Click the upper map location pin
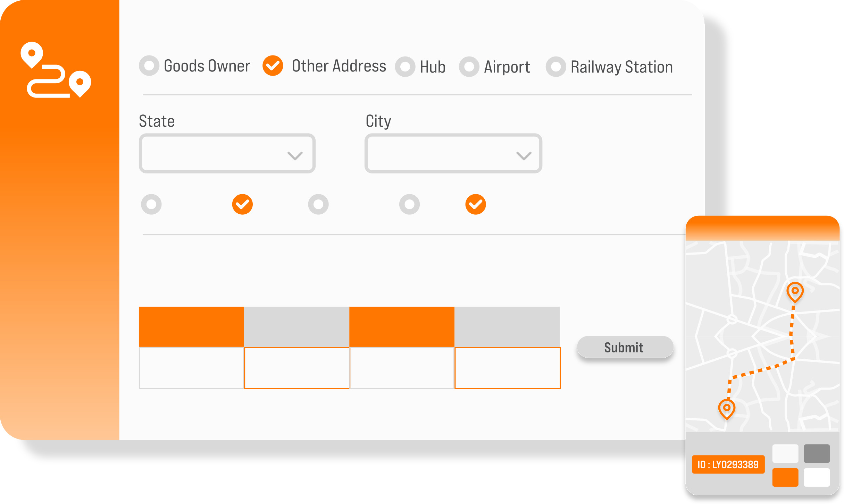The image size is (844, 504). pos(795,291)
